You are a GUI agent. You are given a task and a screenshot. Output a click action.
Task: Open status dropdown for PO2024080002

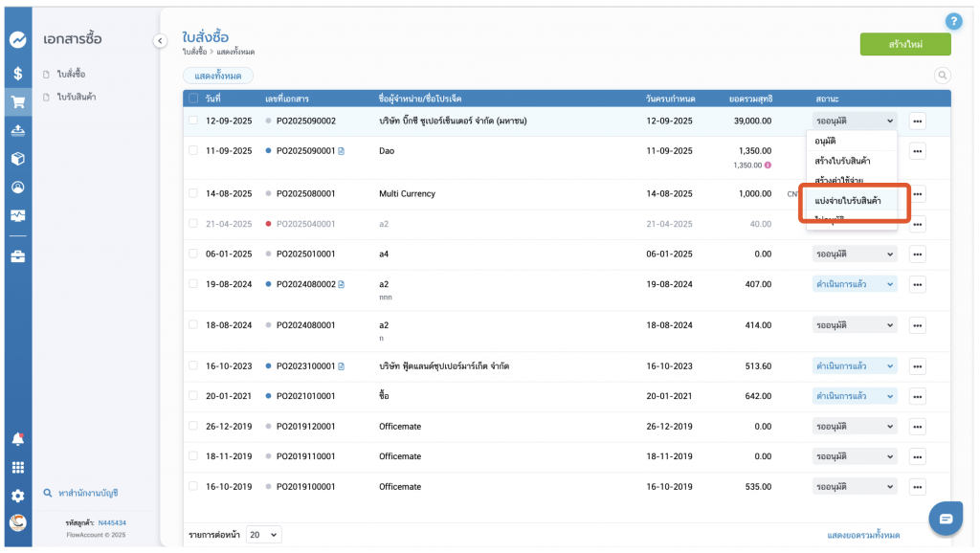856,284
